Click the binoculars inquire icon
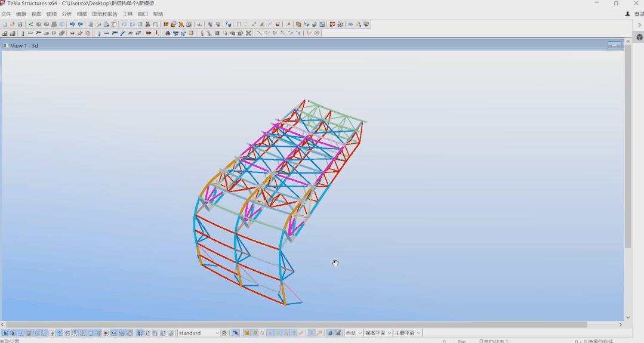This screenshot has width=644, height=343. click(x=167, y=33)
